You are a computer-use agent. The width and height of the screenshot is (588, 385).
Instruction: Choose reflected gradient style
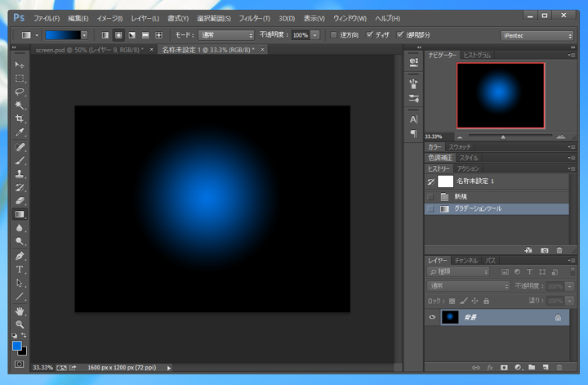145,35
